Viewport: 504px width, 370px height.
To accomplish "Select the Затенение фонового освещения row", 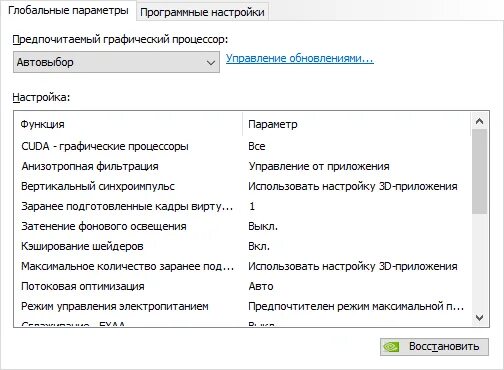I will [x=243, y=226].
